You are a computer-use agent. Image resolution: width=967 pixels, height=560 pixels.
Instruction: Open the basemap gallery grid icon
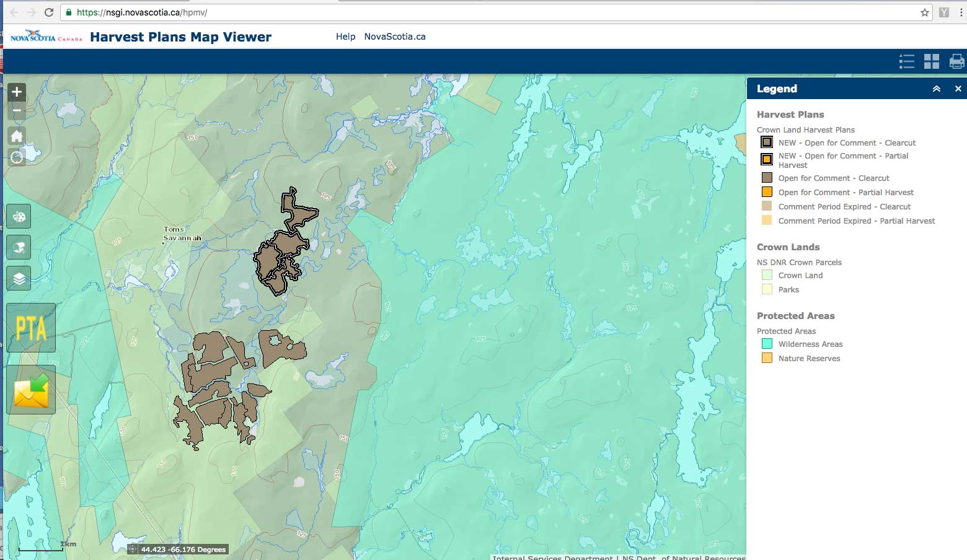(x=931, y=61)
